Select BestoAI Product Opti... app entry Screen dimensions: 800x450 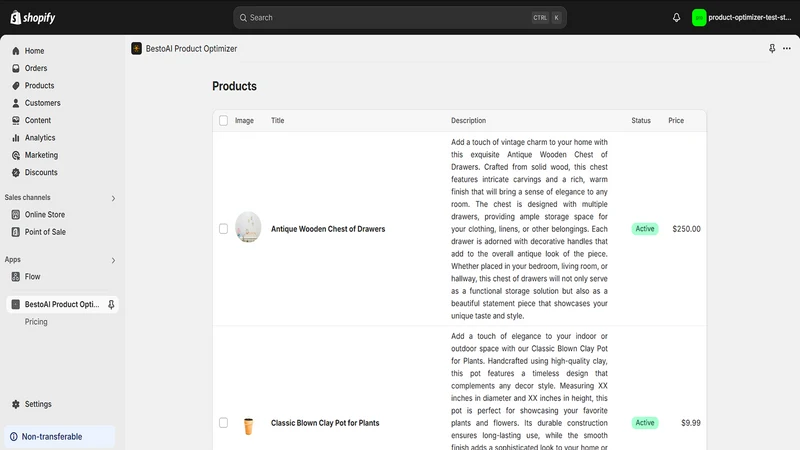click(x=62, y=305)
